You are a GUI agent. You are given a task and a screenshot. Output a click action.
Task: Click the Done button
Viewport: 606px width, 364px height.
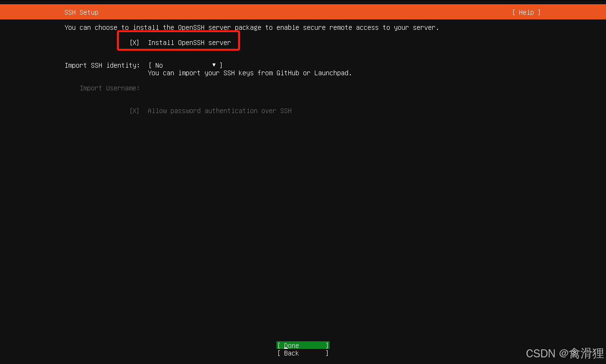(303, 346)
